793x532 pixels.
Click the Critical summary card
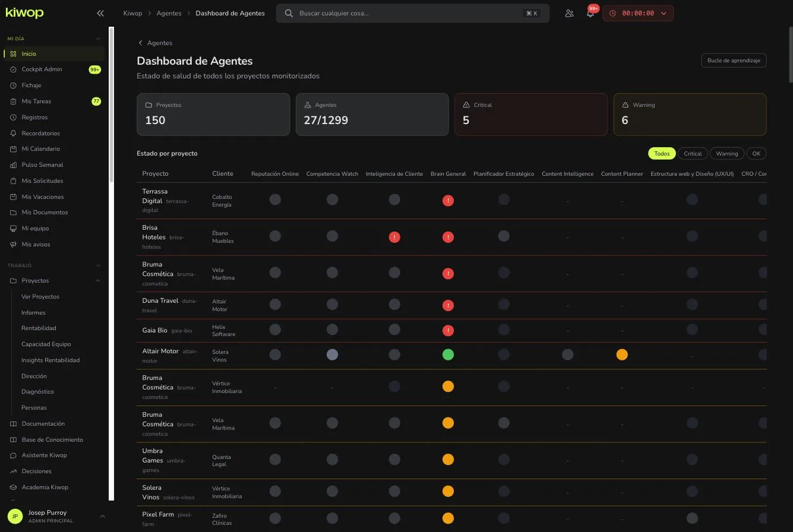click(531, 114)
